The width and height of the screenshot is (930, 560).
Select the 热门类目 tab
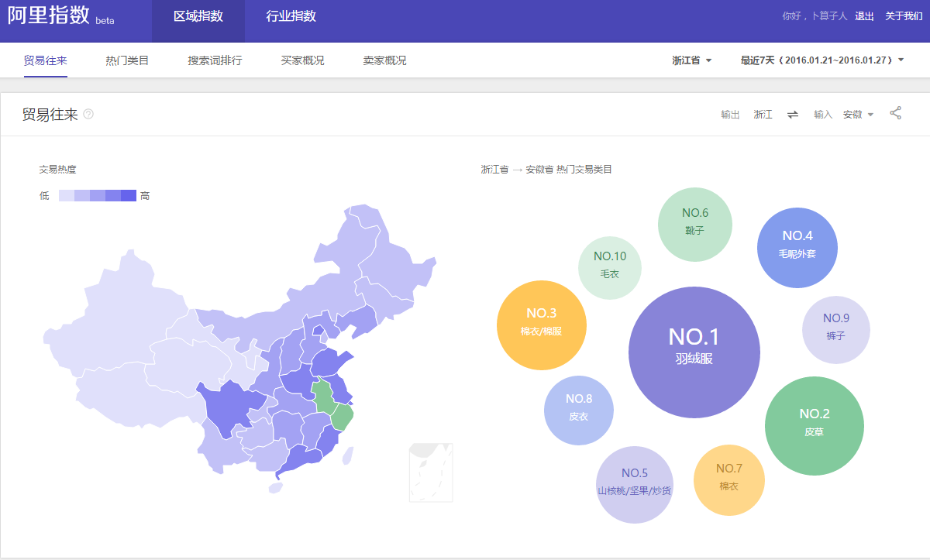click(127, 60)
